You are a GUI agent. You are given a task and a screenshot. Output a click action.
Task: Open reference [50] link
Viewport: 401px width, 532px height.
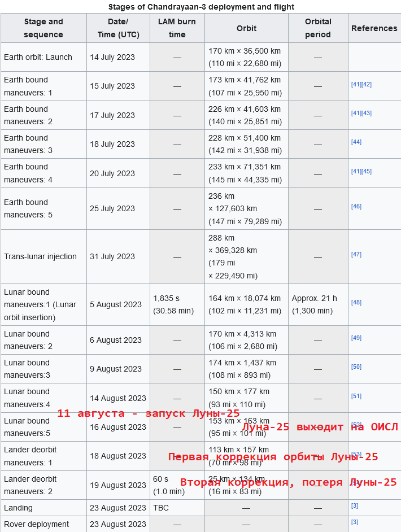click(x=356, y=367)
